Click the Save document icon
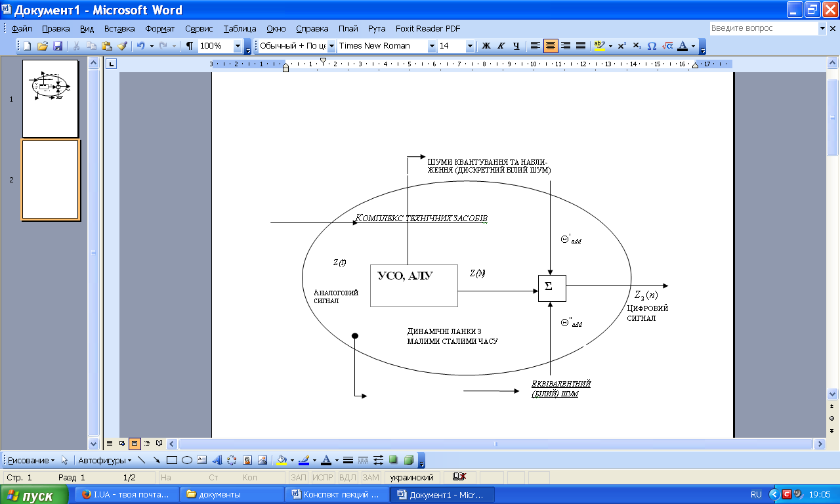The image size is (840, 504). click(x=58, y=46)
